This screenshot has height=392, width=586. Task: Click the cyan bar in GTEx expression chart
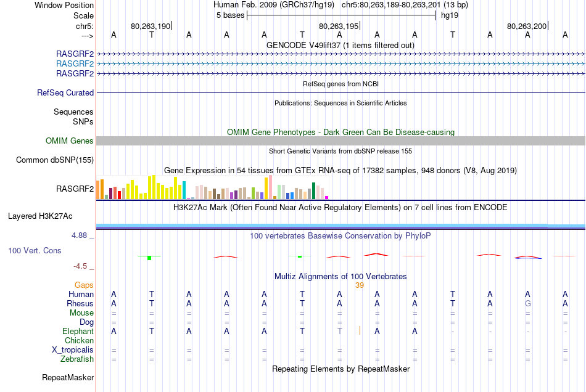(184, 190)
